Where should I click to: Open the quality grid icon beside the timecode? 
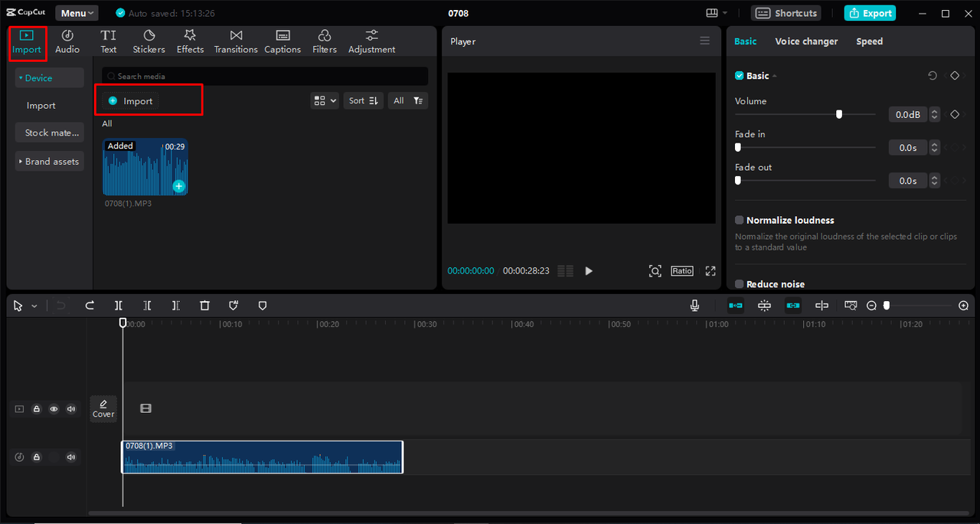coord(566,271)
